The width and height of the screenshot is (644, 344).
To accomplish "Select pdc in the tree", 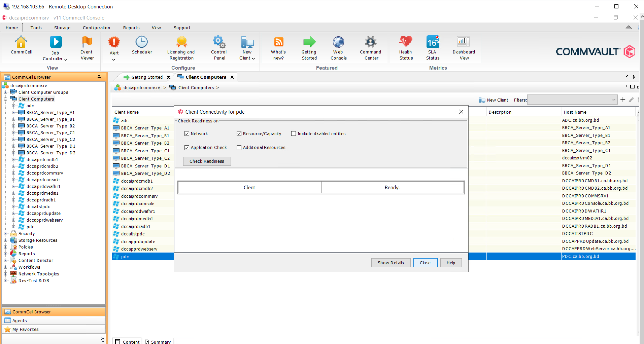I will (x=30, y=227).
